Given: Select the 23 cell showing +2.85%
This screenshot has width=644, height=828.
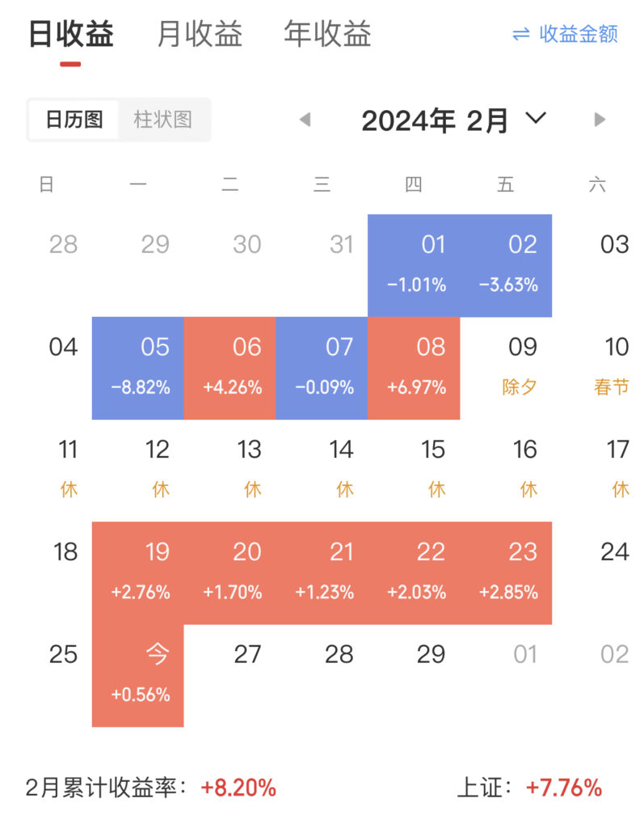Looking at the screenshot, I should coord(506,573).
